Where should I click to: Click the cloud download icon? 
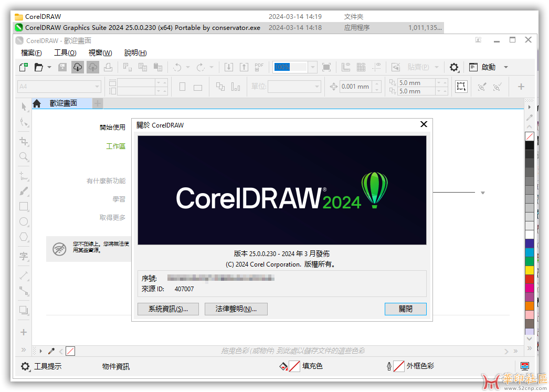click(77, 67)
